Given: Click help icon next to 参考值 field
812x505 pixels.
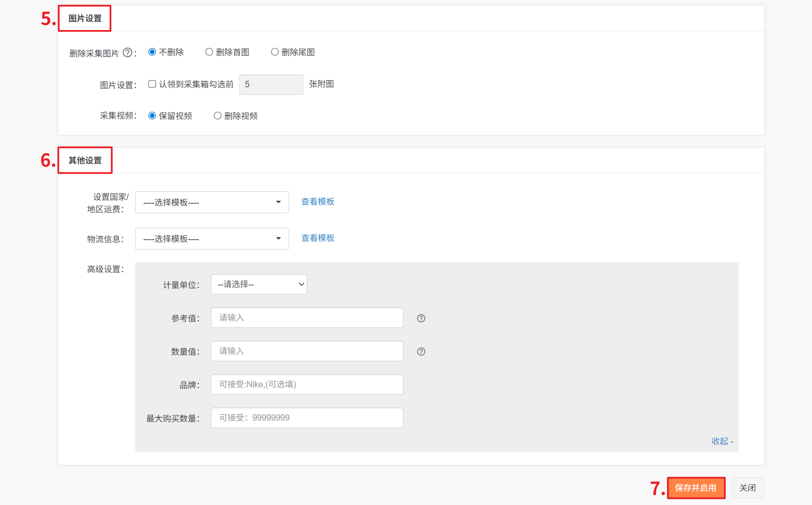Looking at the screenshot, I should (421, 318).
